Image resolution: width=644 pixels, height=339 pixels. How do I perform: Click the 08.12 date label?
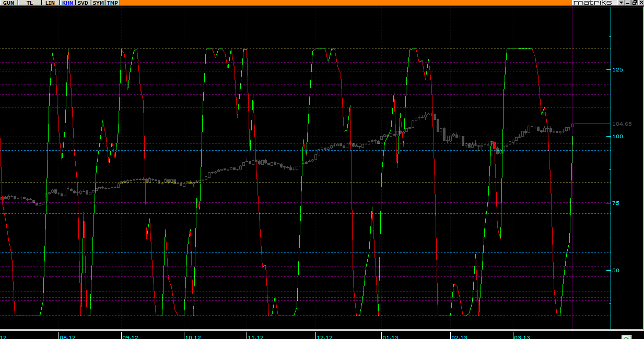pyautogui.click(x=67, y=336)
